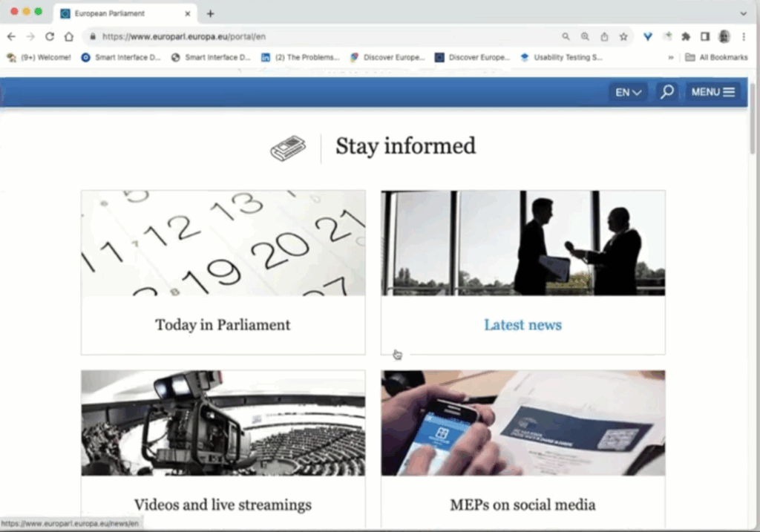Open the Latest news link
The width and height of the screenshot is (760, 532).
522,325
